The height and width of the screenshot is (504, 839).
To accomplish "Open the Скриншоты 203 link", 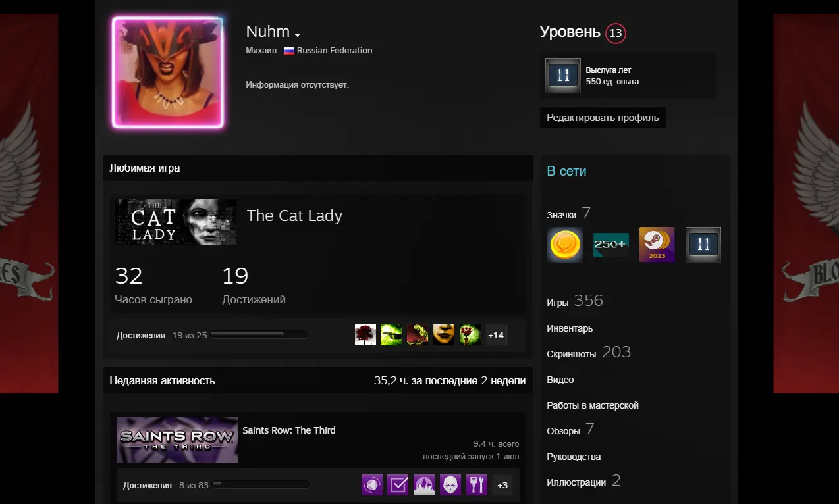I will pyautogui.click(x=589, y=353).
